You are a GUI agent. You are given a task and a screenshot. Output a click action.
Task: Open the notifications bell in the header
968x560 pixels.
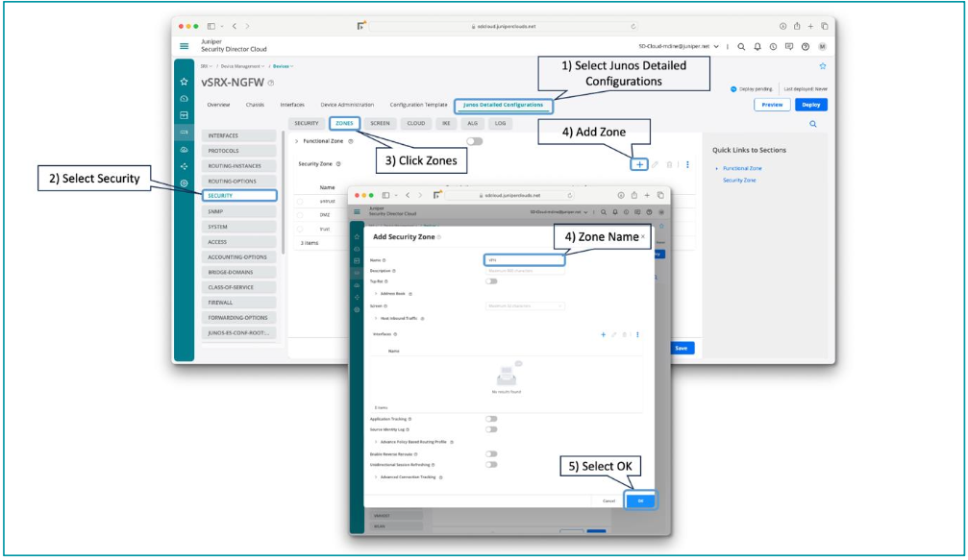coord(757,46)
